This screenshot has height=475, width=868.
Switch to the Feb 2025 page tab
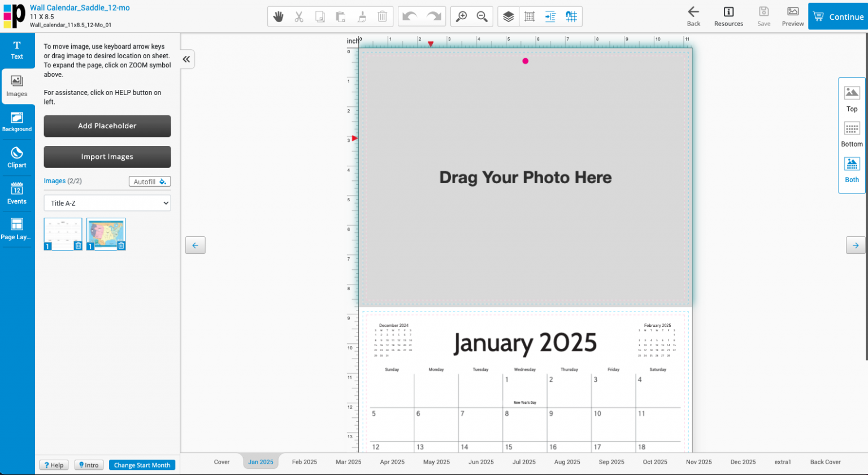(x=304, y=462)
